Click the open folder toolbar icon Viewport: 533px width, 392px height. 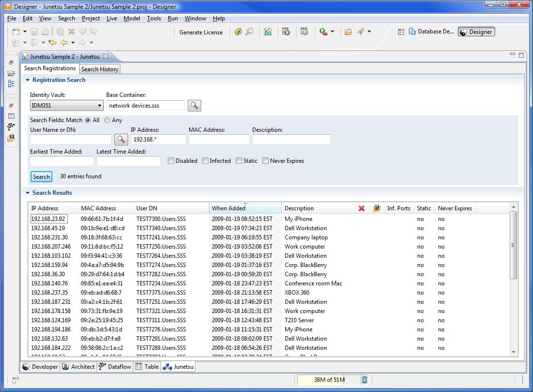point(348,32)
